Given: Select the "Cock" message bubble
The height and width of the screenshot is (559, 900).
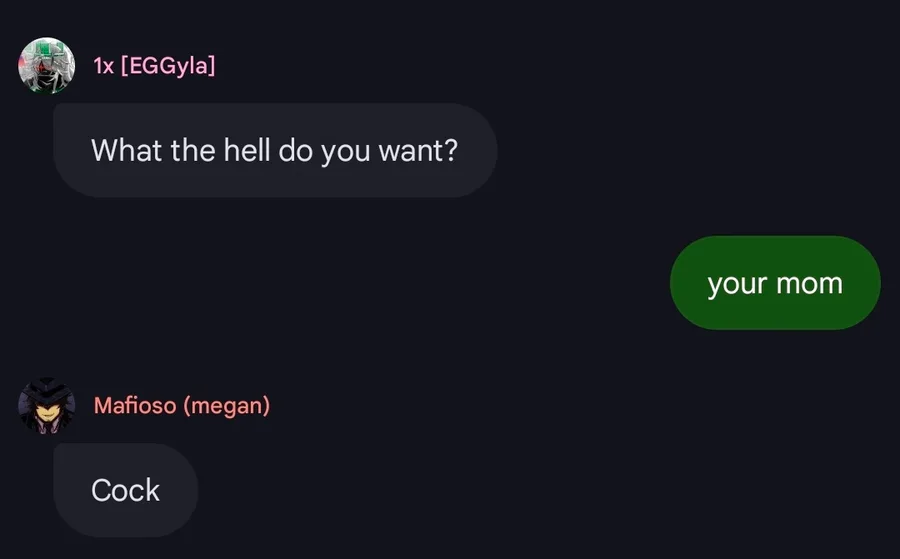Looking at the screenshot, I should click(x=125, y=490).
